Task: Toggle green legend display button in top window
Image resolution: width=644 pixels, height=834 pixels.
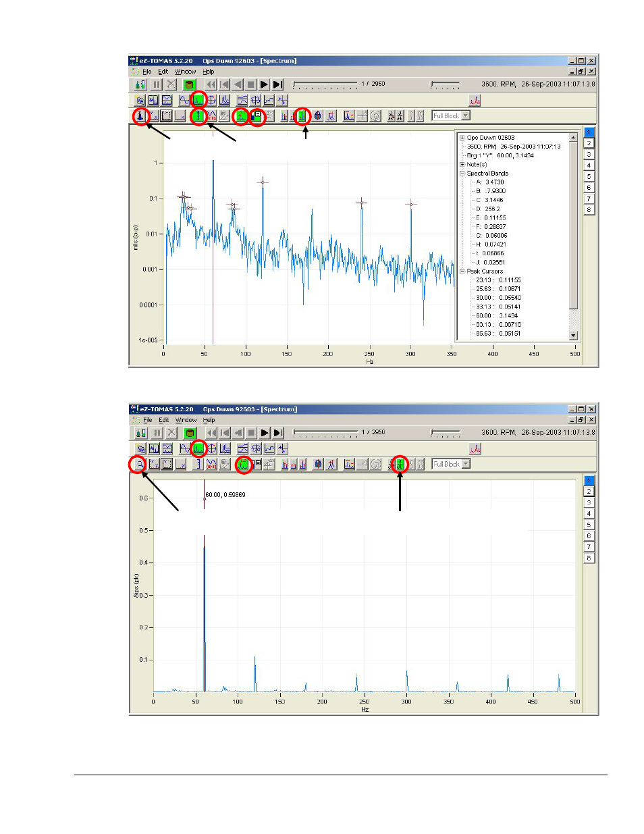Action: pyautogui.click(x=256, y=116)
